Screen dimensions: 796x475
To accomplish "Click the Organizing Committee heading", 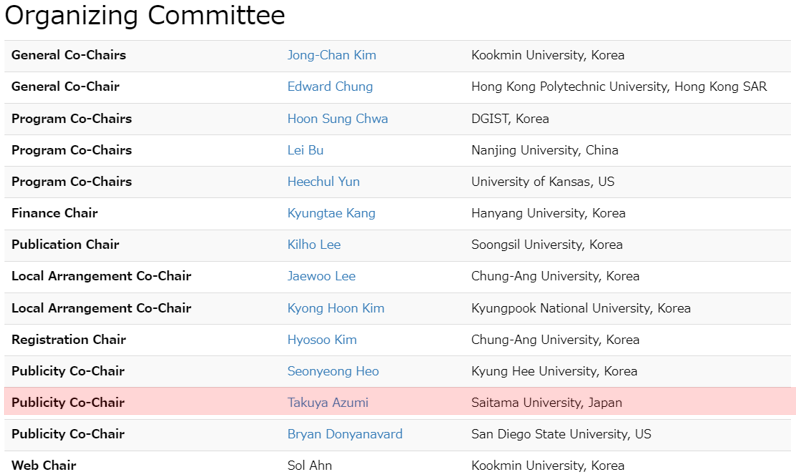I will point(145,15).
